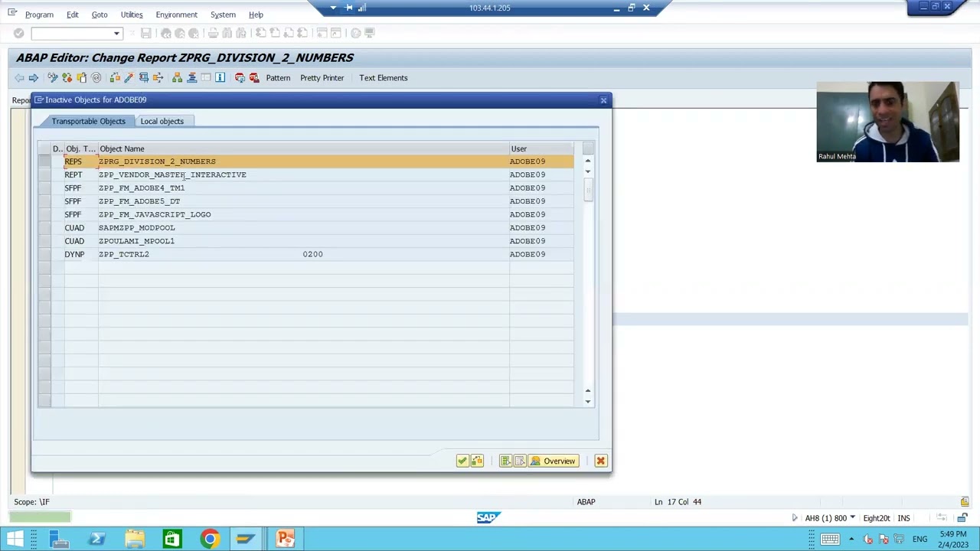980x551 pixels.
Task: Close the Inactive Objects dialog
Action: 603,100
